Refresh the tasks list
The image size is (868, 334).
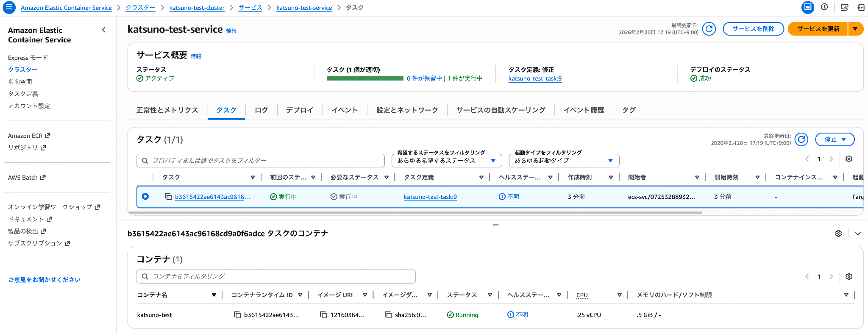coord(801,139)
